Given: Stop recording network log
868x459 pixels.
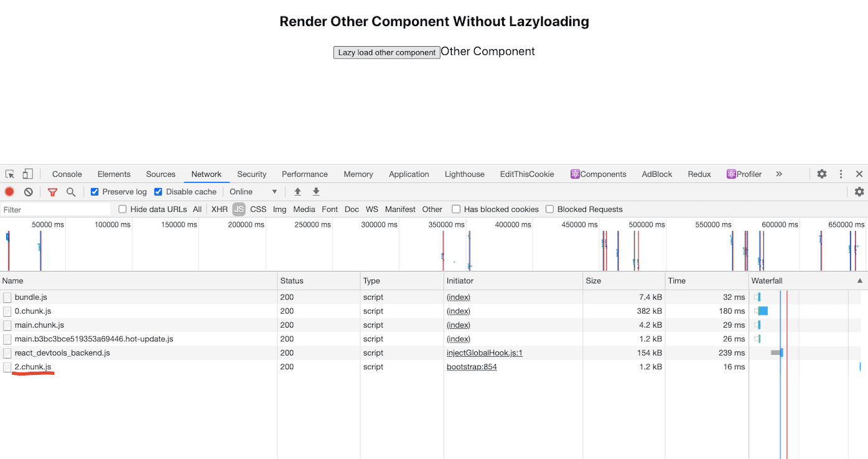Looking at the screenshot, I should [x=9, y=192].
